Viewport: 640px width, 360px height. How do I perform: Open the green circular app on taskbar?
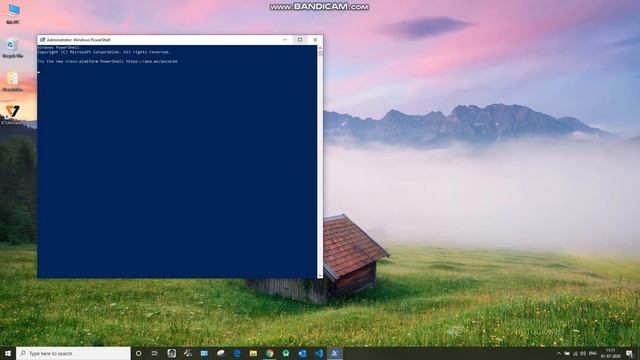(286, 353)
